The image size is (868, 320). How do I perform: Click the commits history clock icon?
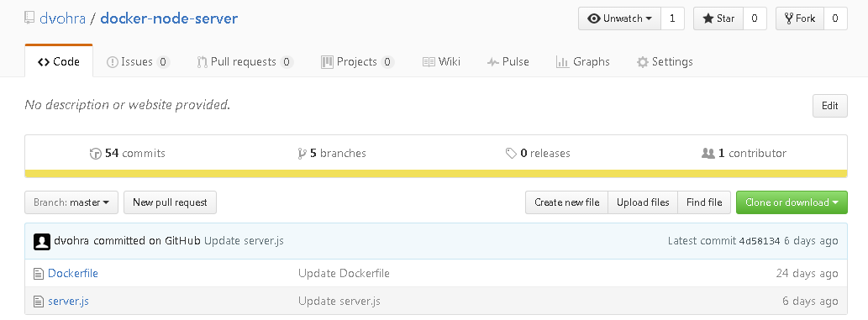pyautogui.click(x=95, y=154)
